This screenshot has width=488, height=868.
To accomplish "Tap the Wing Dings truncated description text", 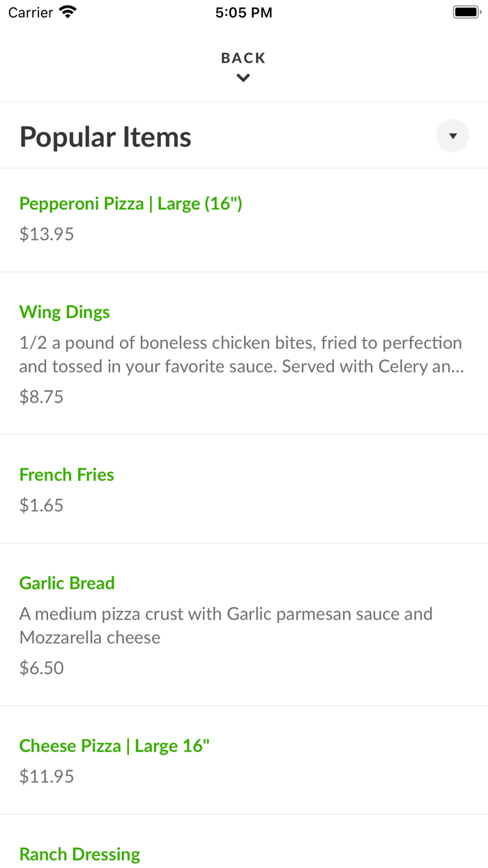I will [241, 354].
